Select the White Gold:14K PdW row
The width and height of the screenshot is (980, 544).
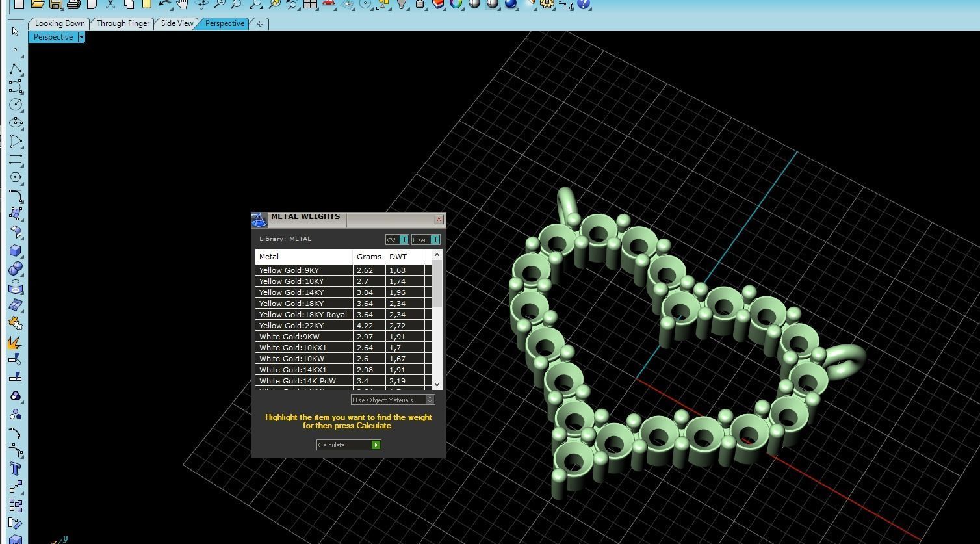tap(343, 381)
